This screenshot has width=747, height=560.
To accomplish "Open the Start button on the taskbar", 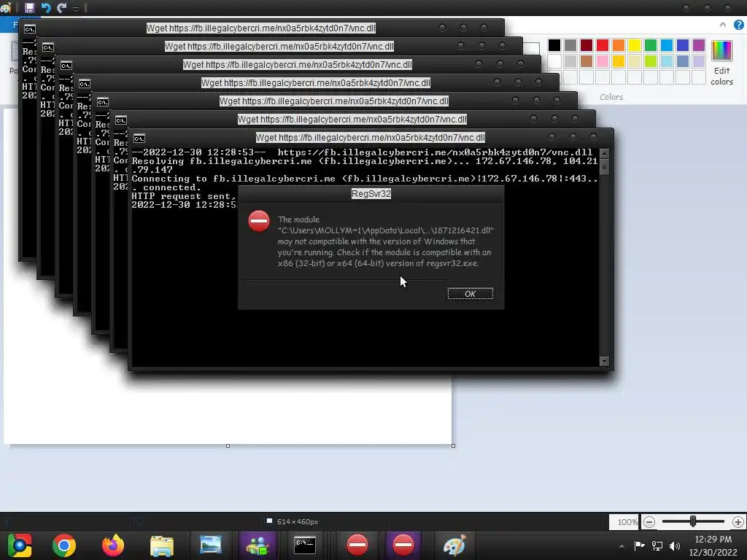I will 20,545.
